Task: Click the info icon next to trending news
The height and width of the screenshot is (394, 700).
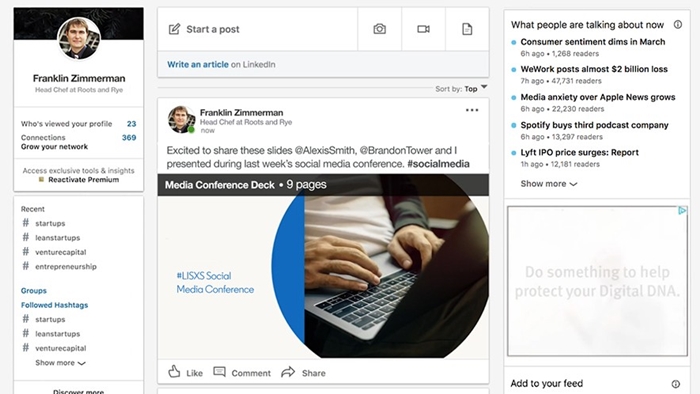Action: [x=678, y=25]
